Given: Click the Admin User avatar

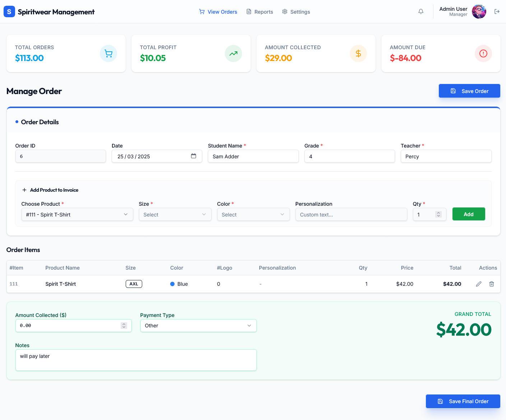Looking at the screenshot, I should click(x=479, y=11).
